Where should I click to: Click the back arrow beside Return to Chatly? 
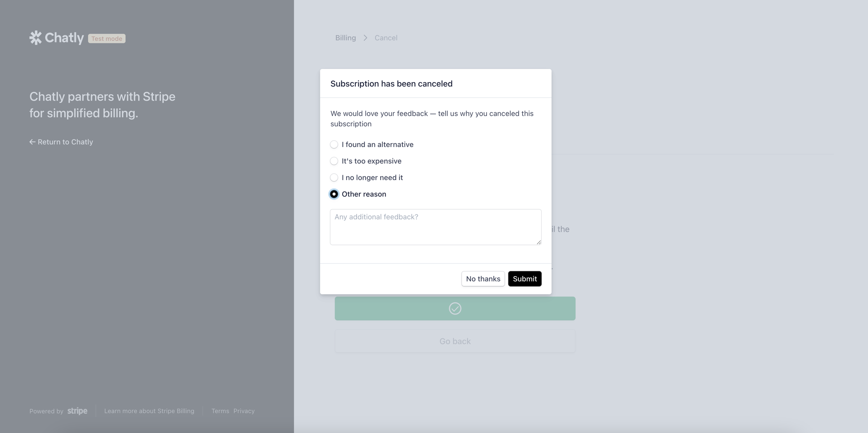click(32, 142)
